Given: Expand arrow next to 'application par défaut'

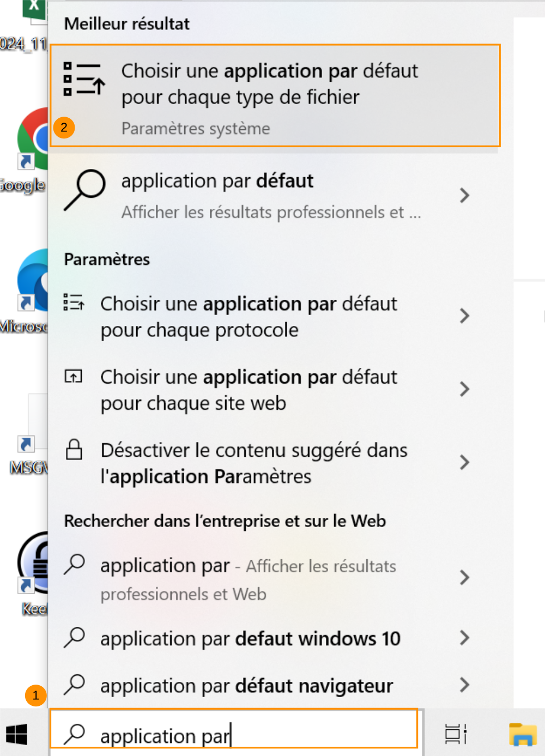Looking at the screenshot, I should point(464,195).
